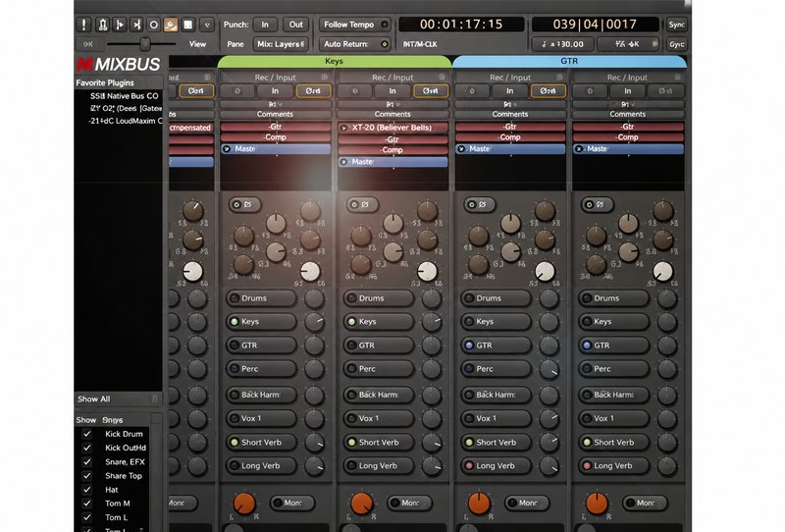Click the small icon beside right GTR Rec / Input
The height and width of the screenshot is (532, 785).
(677, 78)
